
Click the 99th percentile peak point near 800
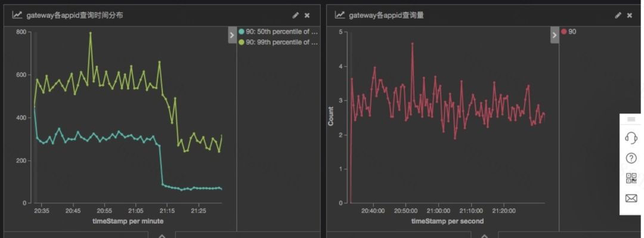tap(91, 33)
